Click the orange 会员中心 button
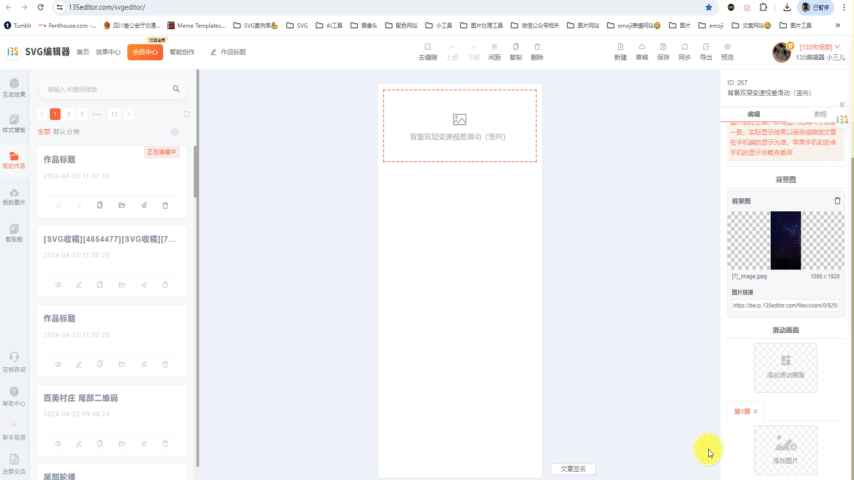Viewport: 854px width, 480px height. pyautogui.click(x=145, y=52)
